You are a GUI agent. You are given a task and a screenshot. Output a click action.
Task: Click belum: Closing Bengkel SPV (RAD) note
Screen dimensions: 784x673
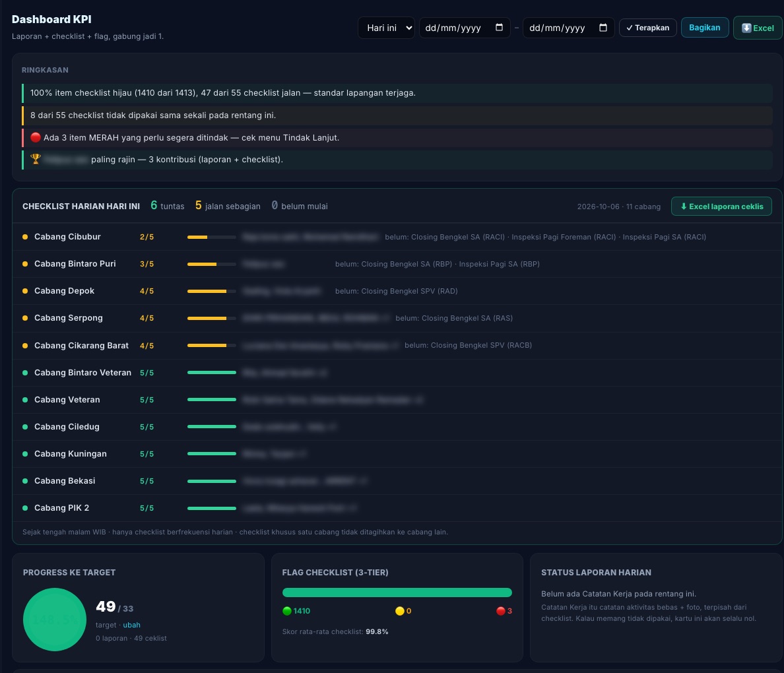(x=397, y=291)
